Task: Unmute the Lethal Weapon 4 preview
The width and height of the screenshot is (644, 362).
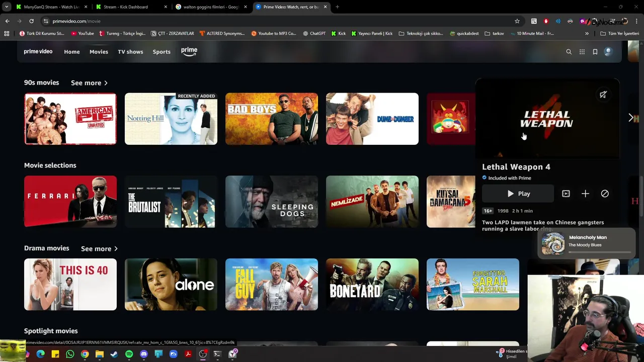Action: (603, 95)
